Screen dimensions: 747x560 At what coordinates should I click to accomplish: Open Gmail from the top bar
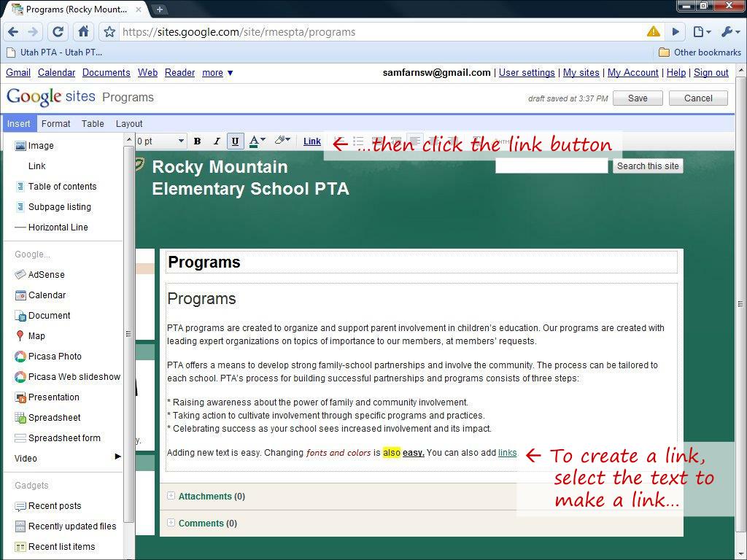(x=18, y=73)
